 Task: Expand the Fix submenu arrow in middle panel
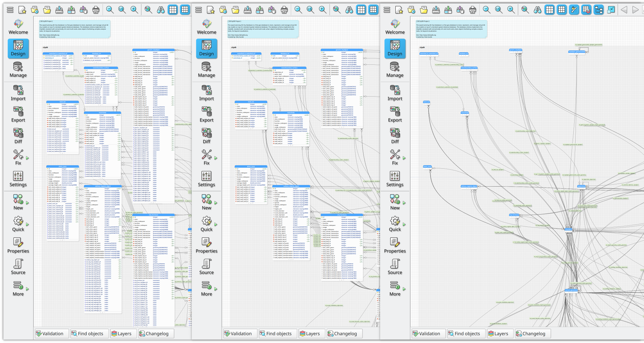coord(216,158)
